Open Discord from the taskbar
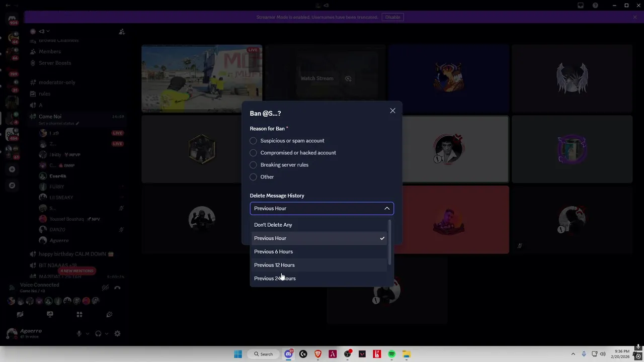The width and height of the screenshot is (644, 362). (x=288, y=354)
